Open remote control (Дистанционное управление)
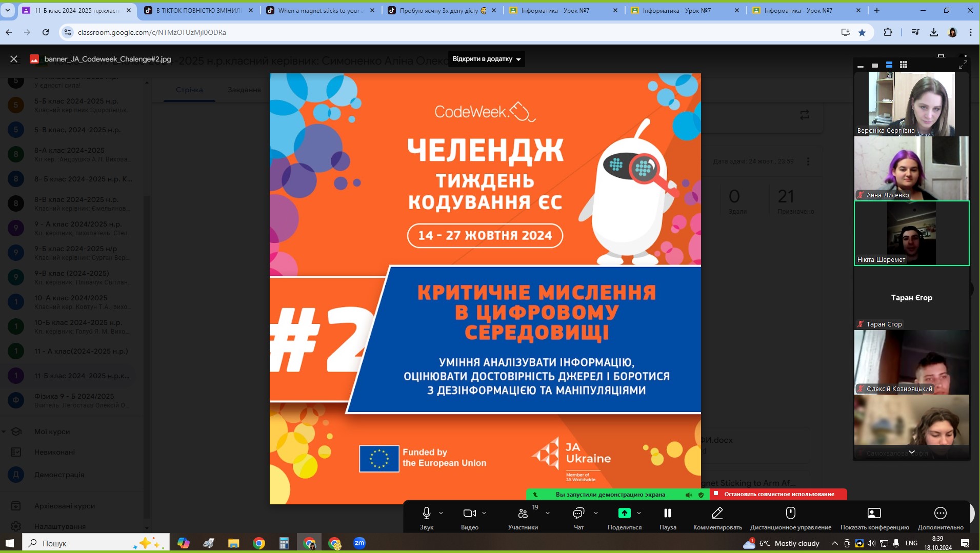Screen dimensions: 980x553 pos(790,514)
